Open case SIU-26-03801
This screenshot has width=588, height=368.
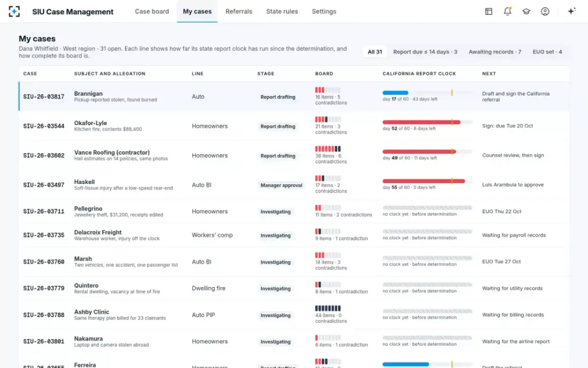[x=44, y=342]
